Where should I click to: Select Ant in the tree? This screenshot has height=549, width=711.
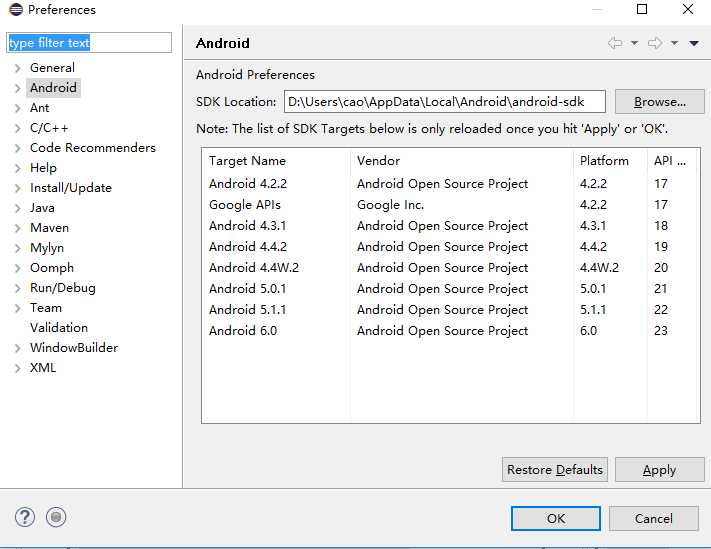tap(39, 108)
